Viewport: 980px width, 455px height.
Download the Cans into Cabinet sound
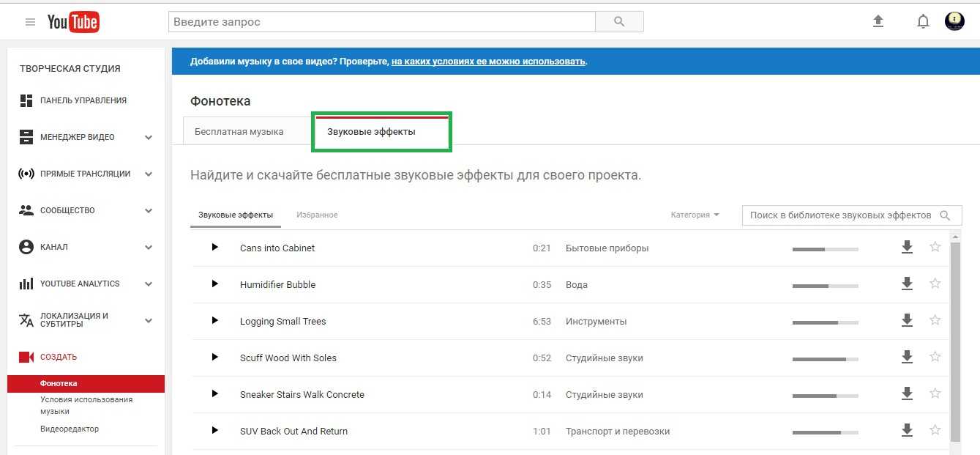(907, 248)
